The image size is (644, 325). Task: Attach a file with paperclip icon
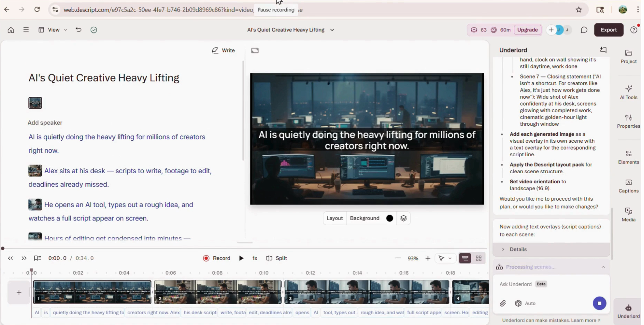503,303
